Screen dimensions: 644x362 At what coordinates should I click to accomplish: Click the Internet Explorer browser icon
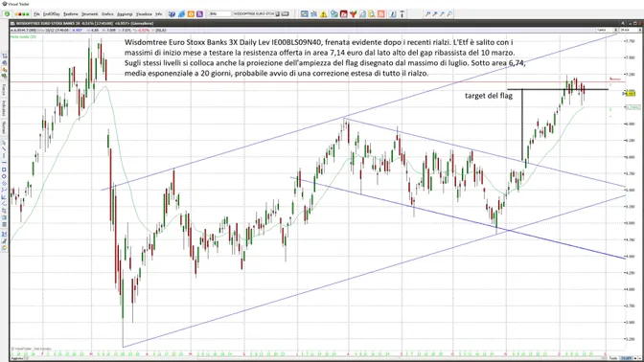click(x=181, y=14)
